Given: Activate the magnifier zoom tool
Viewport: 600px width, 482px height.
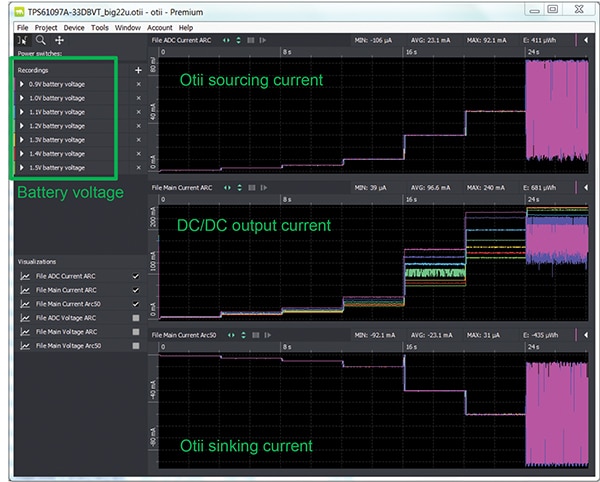Looking at the screenshot, I should point(41,40).
